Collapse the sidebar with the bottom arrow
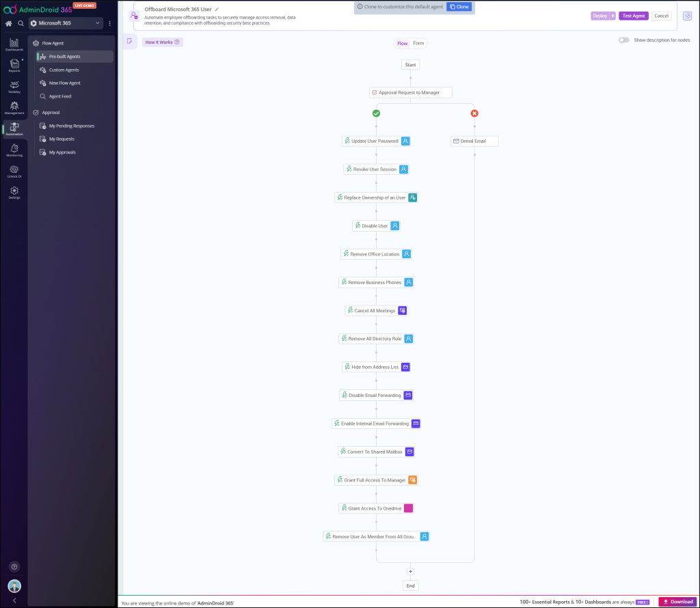This screenshot has height=608, width=700. pos(14,600)
